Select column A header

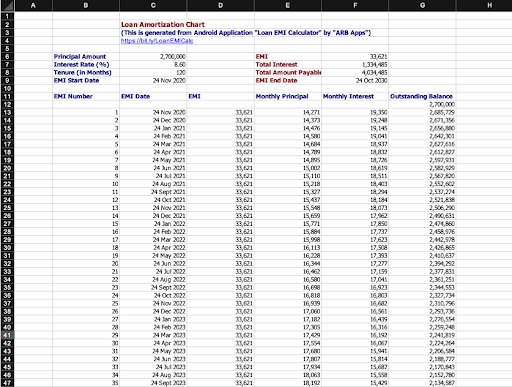pyautogui.click(x=33, y=5)
